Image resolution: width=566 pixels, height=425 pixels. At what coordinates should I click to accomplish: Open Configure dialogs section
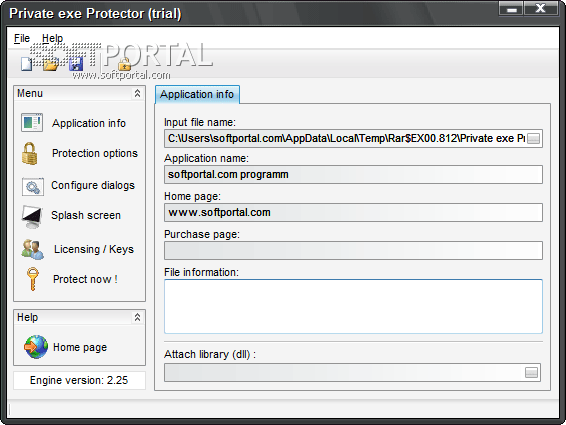pos(93,186)
